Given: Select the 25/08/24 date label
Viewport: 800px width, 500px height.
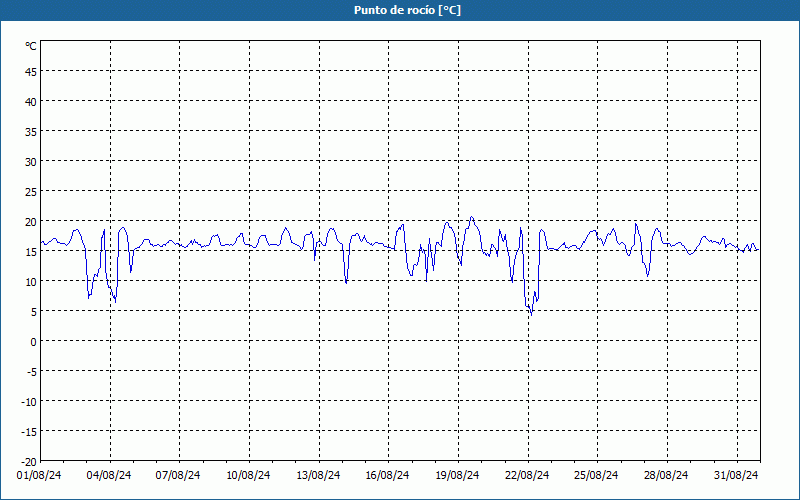Looking at the screenshot, I should coord(596,475).
